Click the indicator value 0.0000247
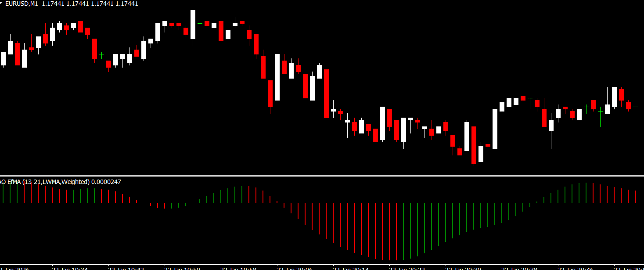This screenshot has width=644, height=270. [106, 182]
